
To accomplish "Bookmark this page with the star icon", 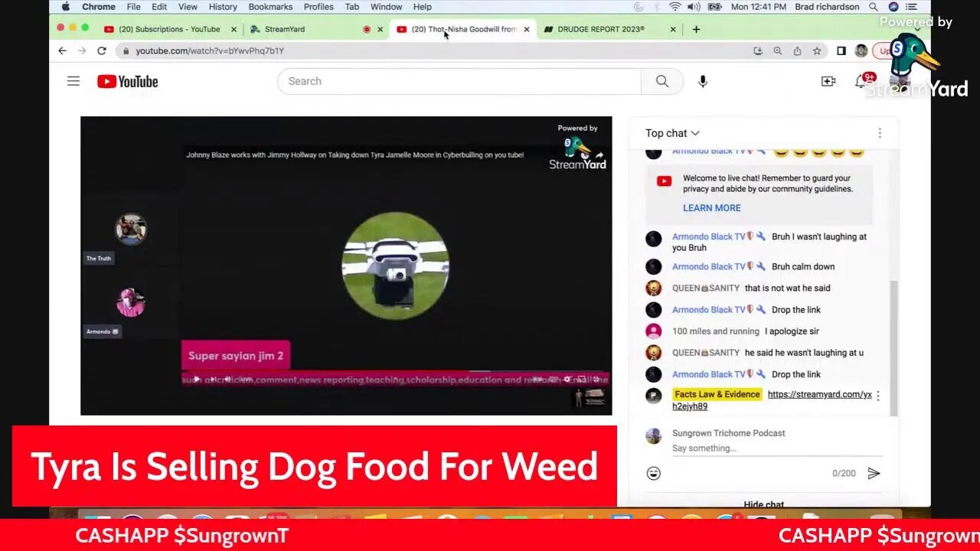I will pos(817,51).
